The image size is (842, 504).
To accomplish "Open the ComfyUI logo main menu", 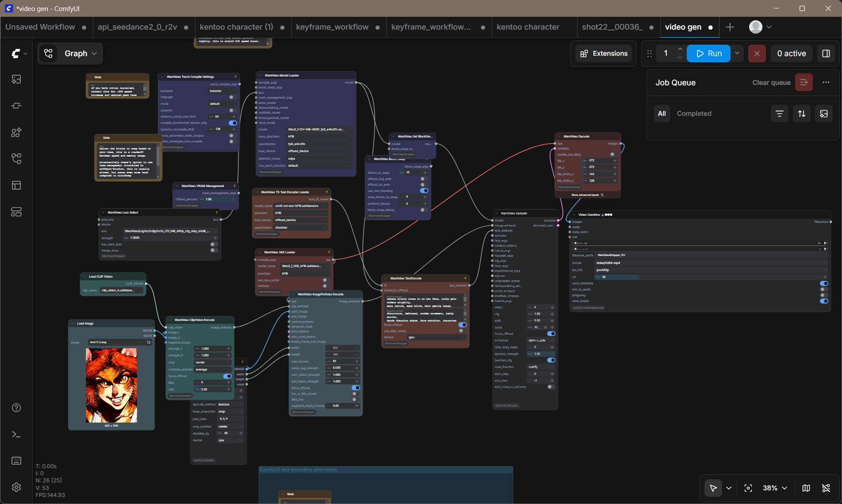I will coord(19,53).
